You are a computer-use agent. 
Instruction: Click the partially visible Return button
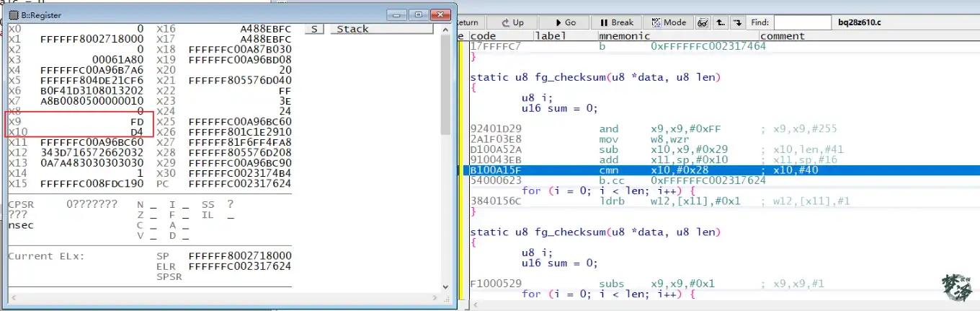click(x=468, y=22)
